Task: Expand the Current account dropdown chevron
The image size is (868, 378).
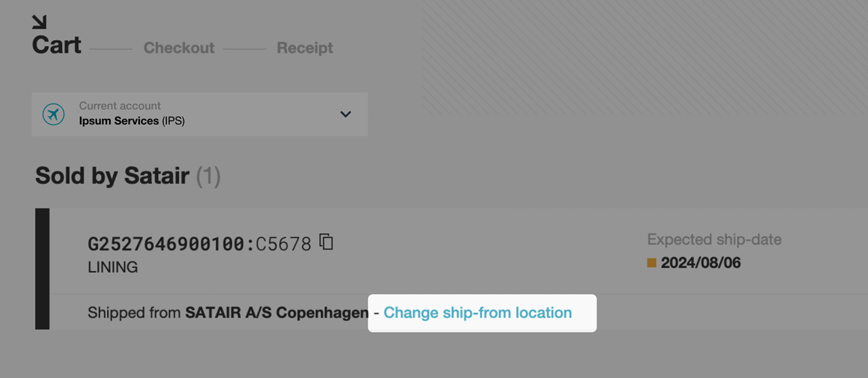Action: [346, 114]
